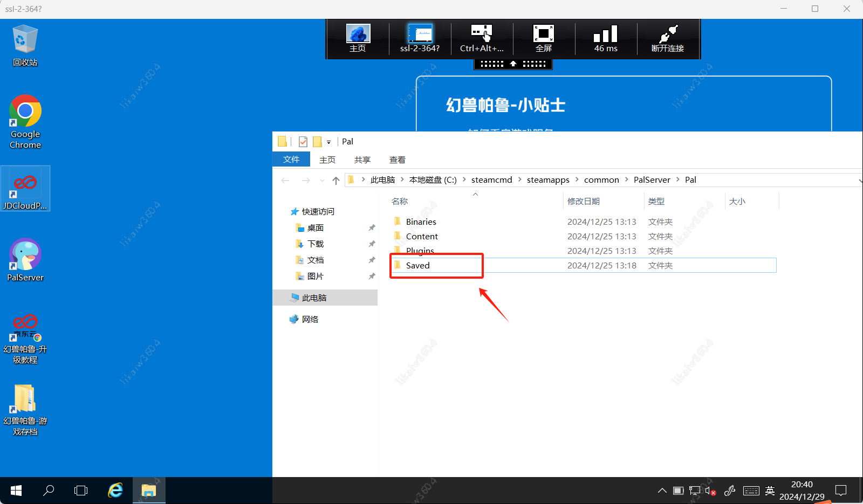Open the touch keyboard tray icon
863x504 pixels.
(x=751, y=491)
